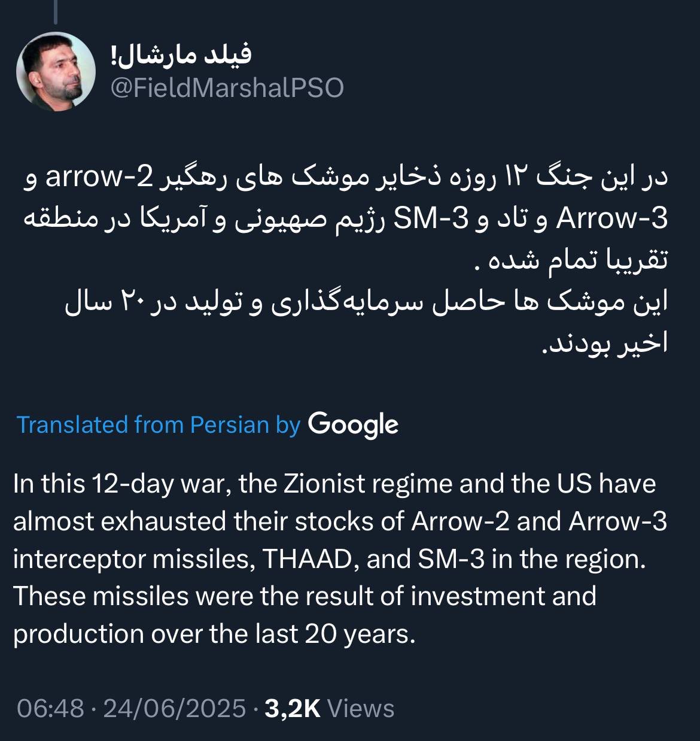
Task: Click the Persian line ending with 'اخیر بودند.'
Action: tap(604, 346)
